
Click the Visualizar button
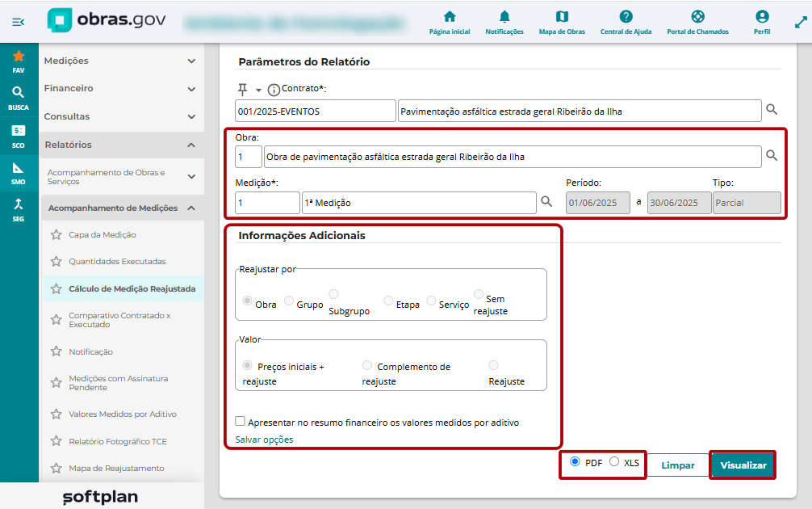(x=743, y=465)
